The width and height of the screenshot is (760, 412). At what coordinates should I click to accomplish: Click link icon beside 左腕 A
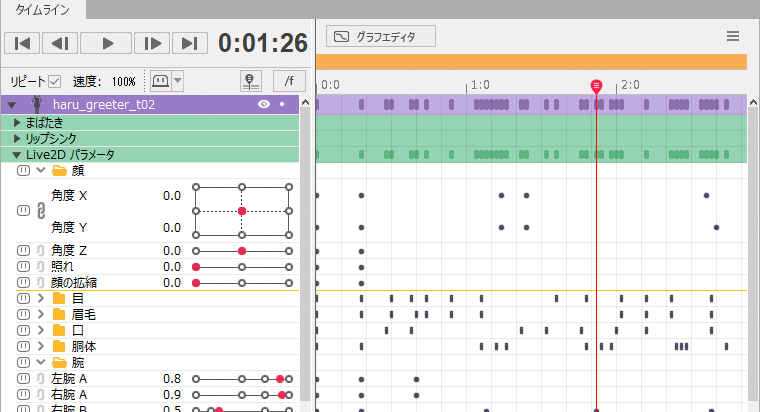(41, 379)
